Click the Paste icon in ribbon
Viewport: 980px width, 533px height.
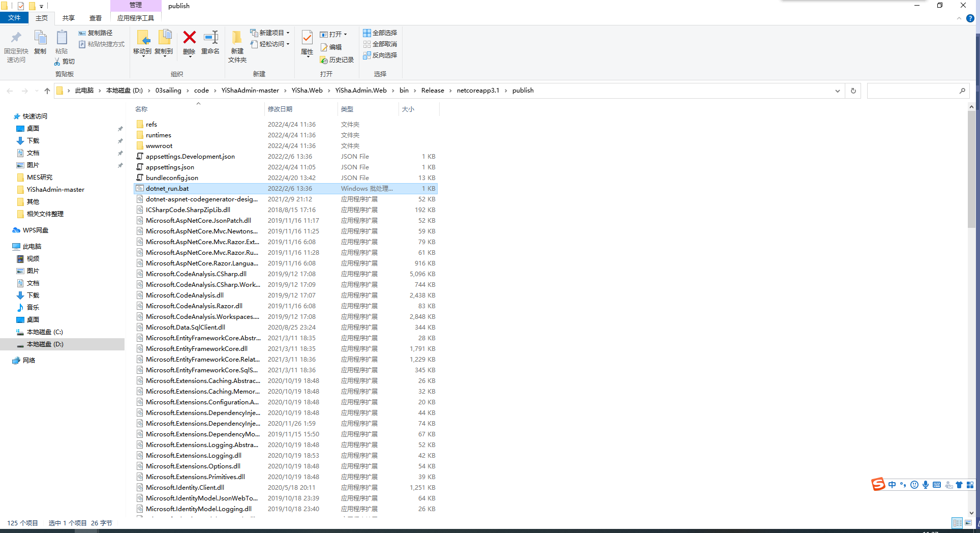click(62, 38)
